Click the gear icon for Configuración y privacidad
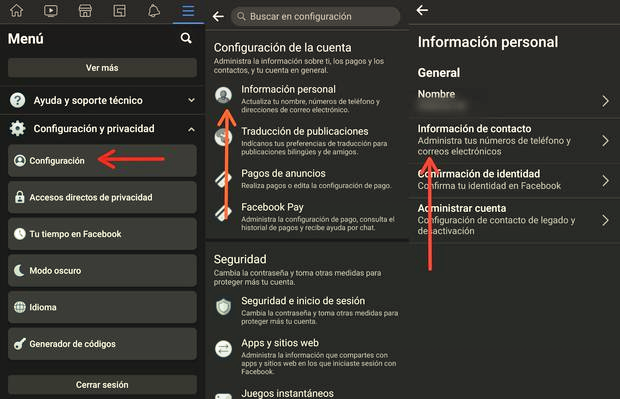 click(17, 129)
